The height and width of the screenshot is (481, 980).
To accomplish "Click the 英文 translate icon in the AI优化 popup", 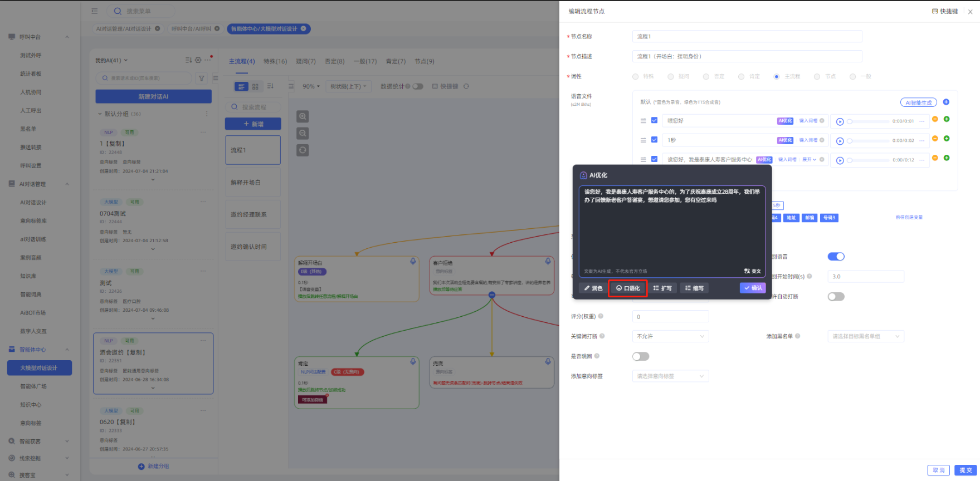I will click(x=752, y=271).
